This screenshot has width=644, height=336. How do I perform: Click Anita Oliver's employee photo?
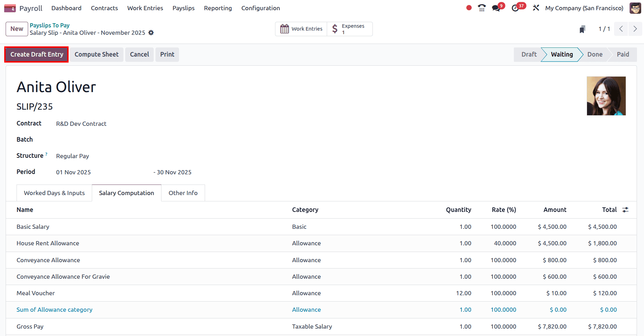pos(606,96)
